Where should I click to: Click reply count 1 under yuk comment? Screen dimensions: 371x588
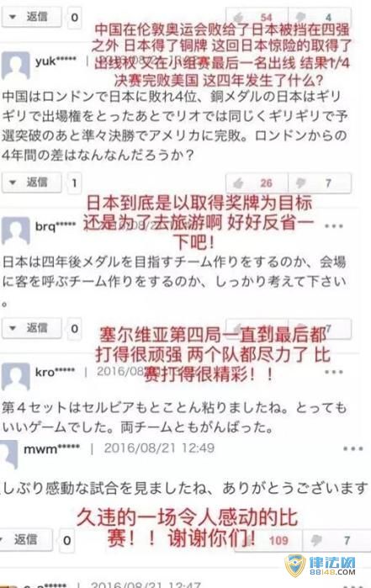(74, 183)
